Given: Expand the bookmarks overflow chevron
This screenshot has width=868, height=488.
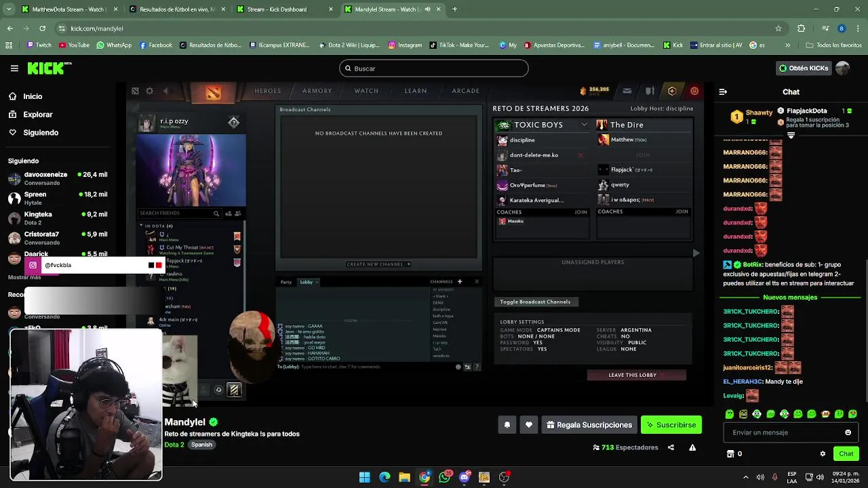Looking at the screenshot, I should click(787, 45).
